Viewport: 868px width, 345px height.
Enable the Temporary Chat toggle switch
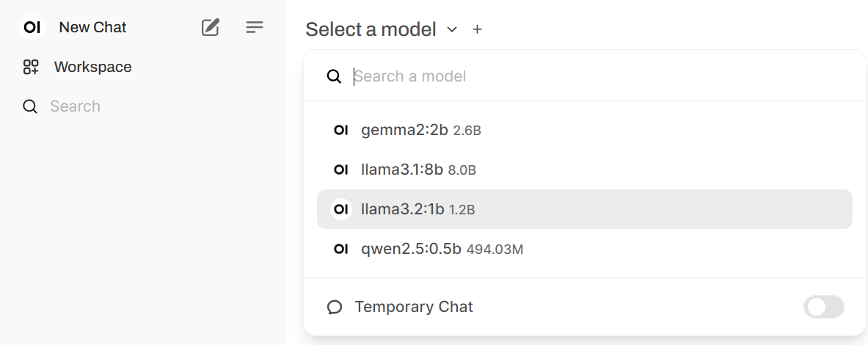coord(823,307)
